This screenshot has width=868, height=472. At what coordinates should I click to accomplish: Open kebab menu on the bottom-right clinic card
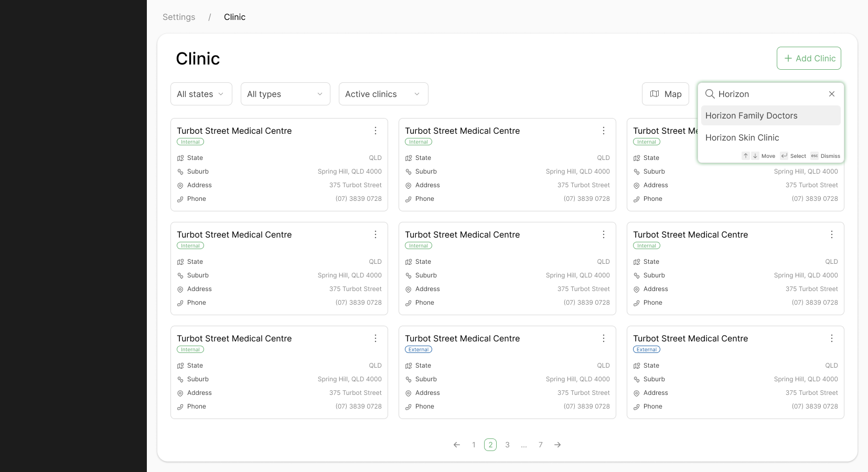click(832, 338)
